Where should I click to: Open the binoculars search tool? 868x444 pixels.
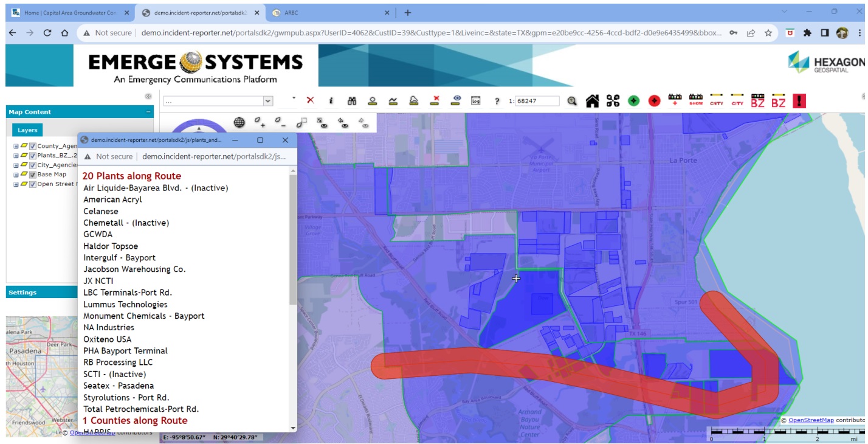pyautogui.click(x=351, y=101)
